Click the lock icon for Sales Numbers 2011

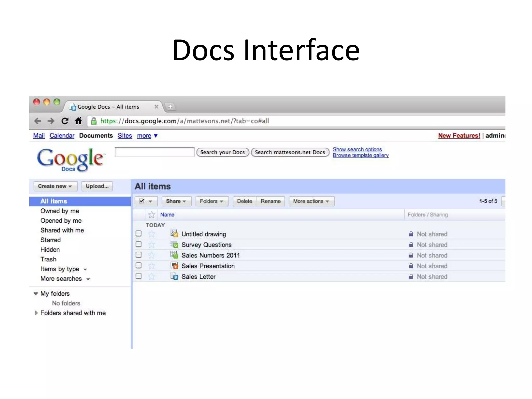[x=411, y=255]
